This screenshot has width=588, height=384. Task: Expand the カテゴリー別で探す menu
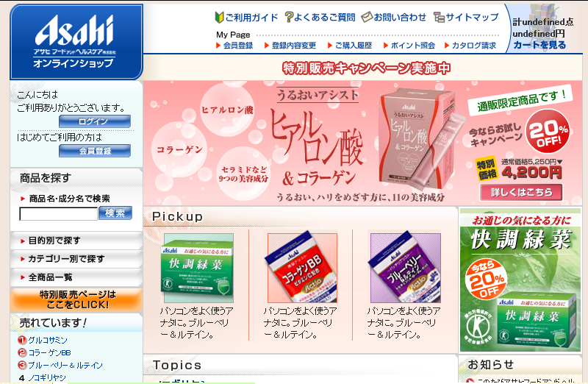(x=76, y=259)
